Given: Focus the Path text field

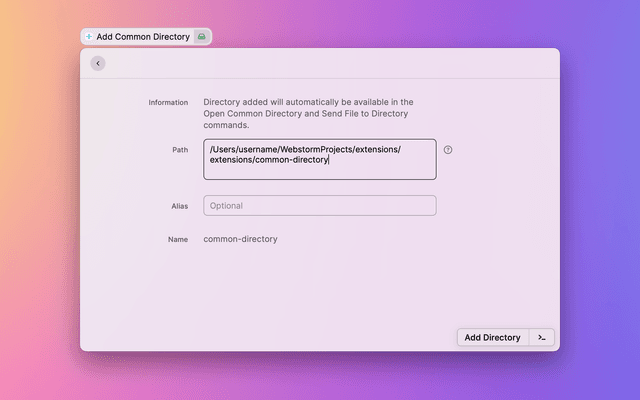Looking at the screenshot, I should [319, 170].
